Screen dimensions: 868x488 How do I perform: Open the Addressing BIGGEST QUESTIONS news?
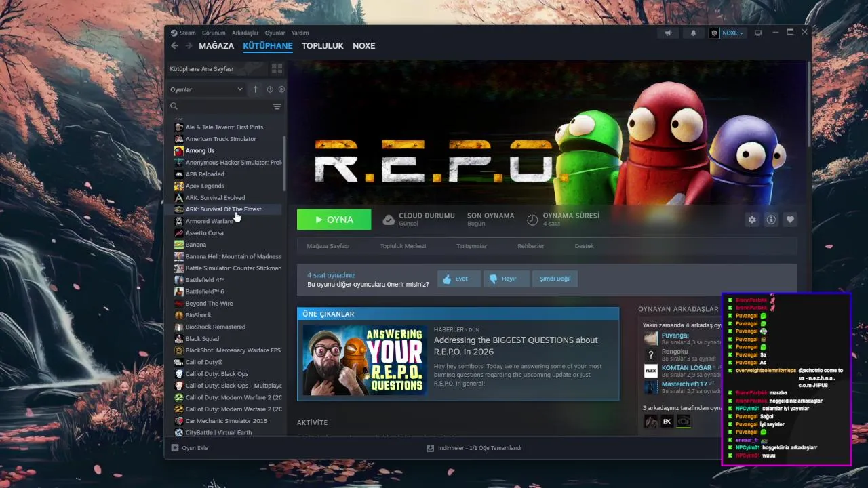click(515, 346)
